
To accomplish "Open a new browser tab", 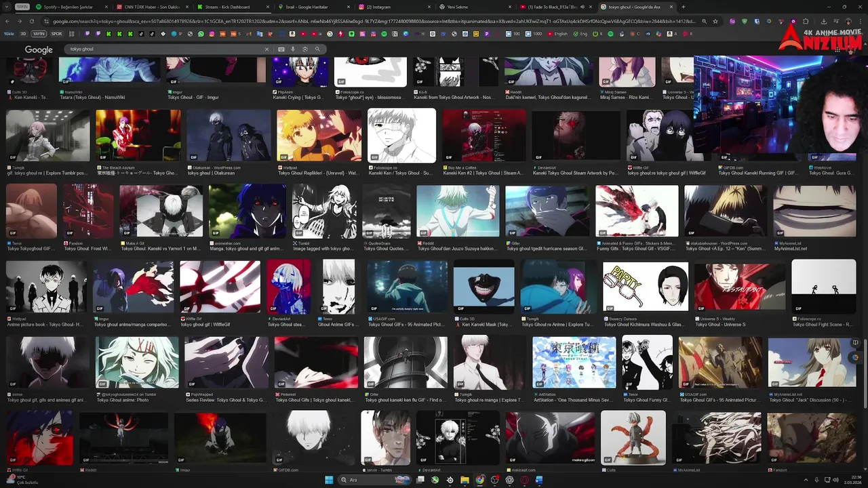I will tap(684, 7).
